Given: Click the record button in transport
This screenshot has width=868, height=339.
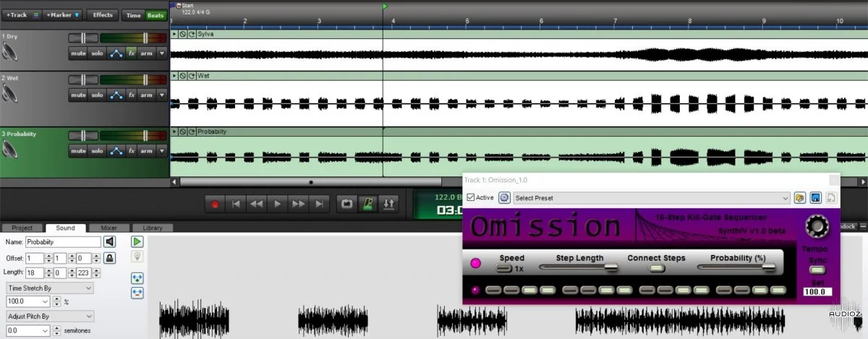Looking at the screenshot, I should [x=215, y=205].
